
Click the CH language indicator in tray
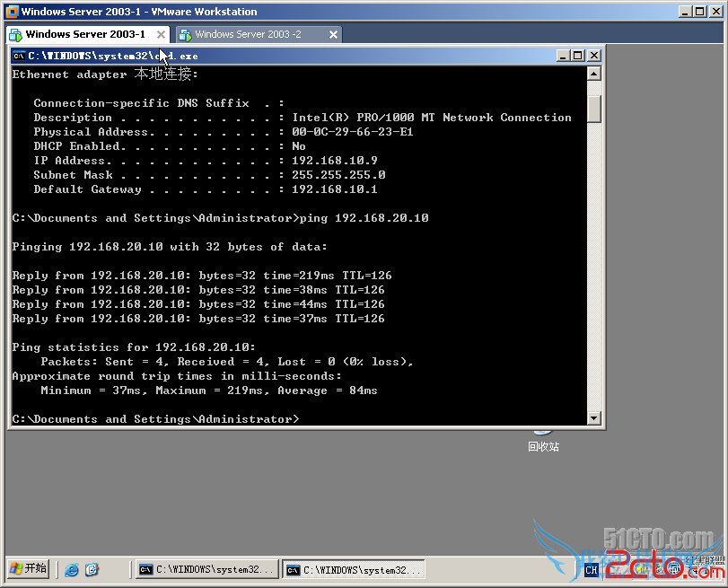coord(591,570)
